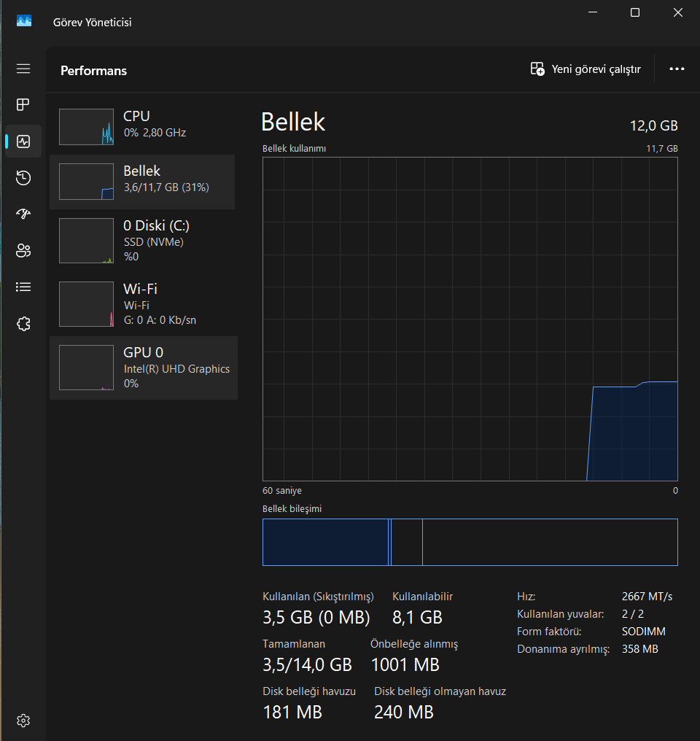Click the Bellek bileşimi composition bar
Viewport: 700px width, 741px height.
pyautogui.click(x=470, y=542)
